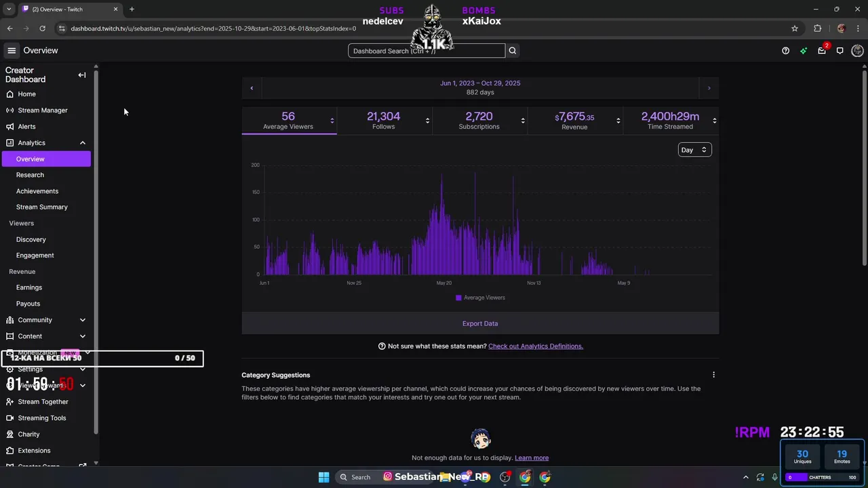Select the Overview analytics page
Image resolution: width=868 pixels, height=488 pixels.
click(x=46, y=159)
